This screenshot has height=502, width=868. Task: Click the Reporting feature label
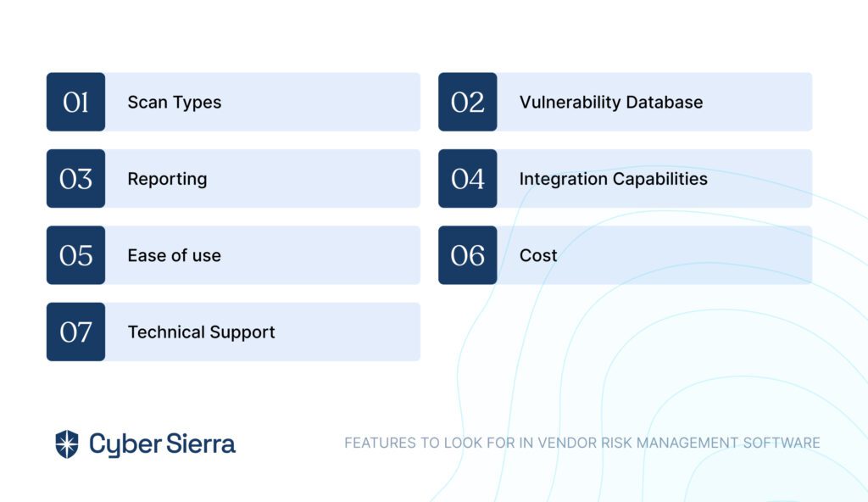click(167, 179)
